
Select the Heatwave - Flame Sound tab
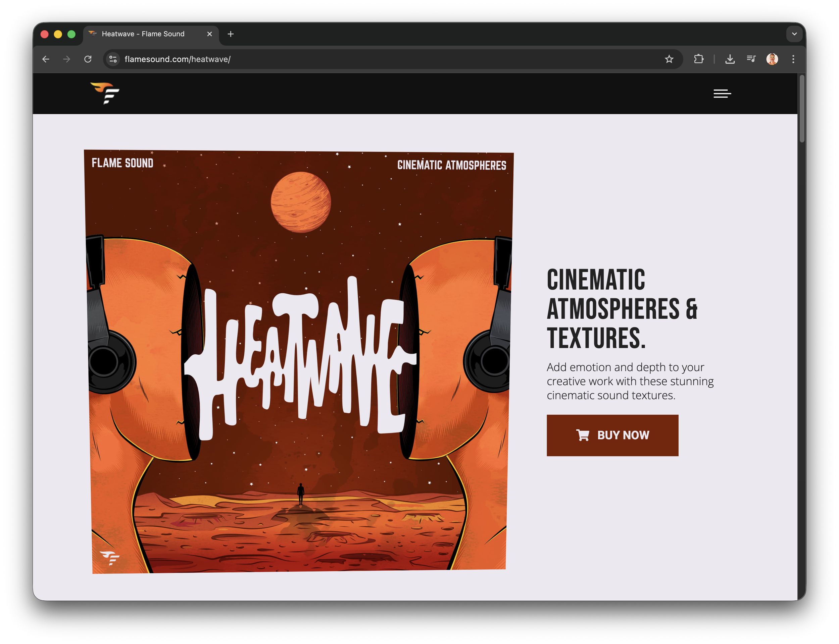tap(143, 34)
